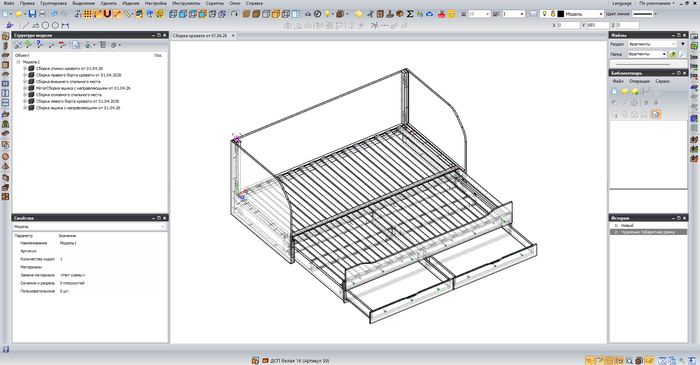Viewport: 700px width, 365px height.
Task: Open the Правка menu
Action: click(27, 3)
